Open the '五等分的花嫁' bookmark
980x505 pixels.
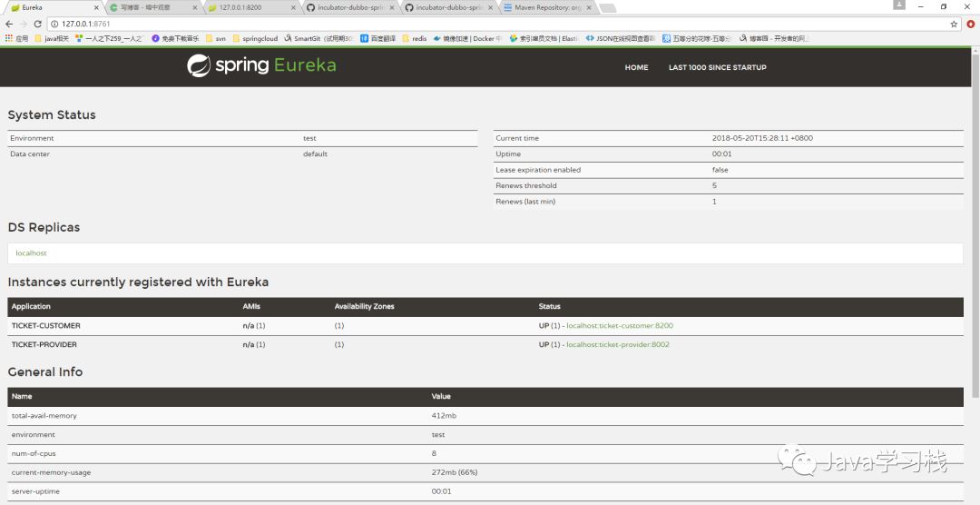[x=698, y=38]
